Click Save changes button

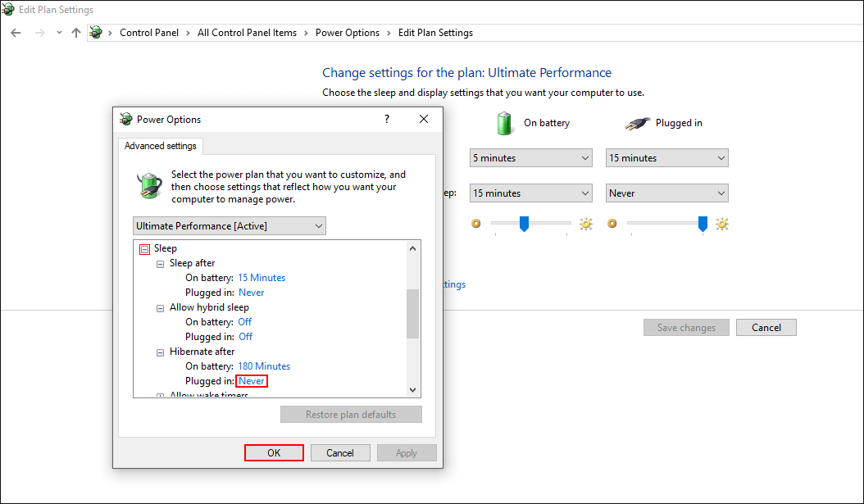686,328
